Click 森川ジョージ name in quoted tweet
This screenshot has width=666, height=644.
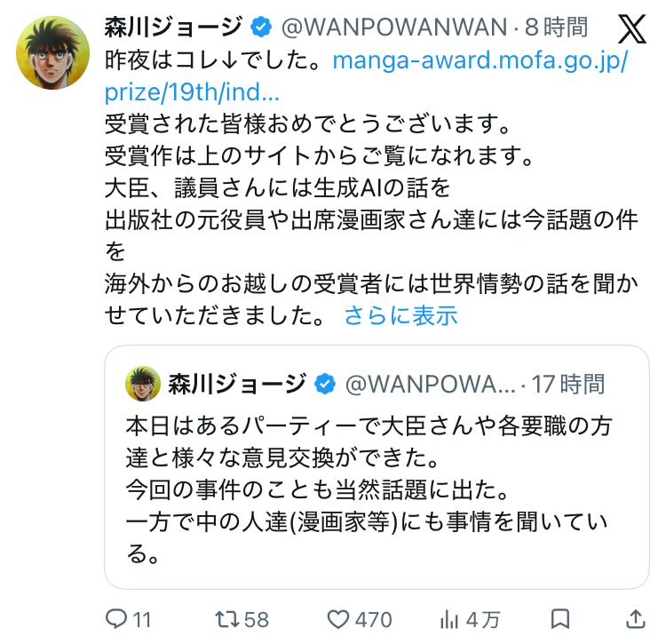(x=237, y=384)
